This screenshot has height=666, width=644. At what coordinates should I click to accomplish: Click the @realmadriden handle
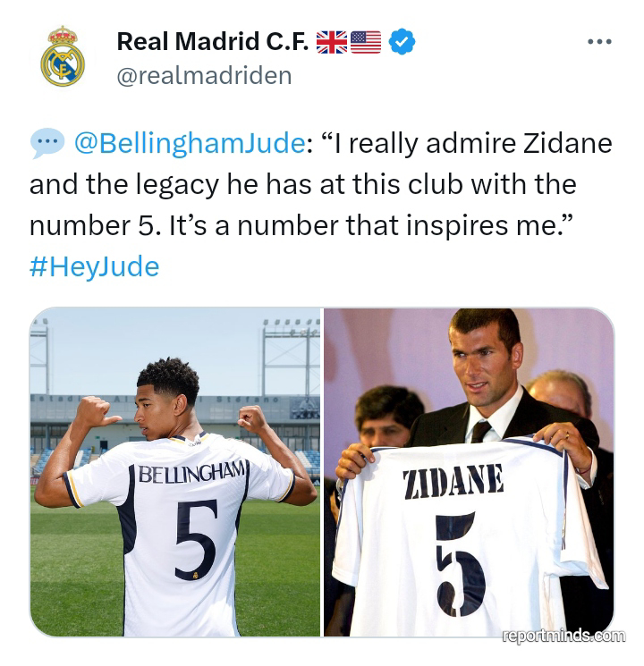coord(205,76)
